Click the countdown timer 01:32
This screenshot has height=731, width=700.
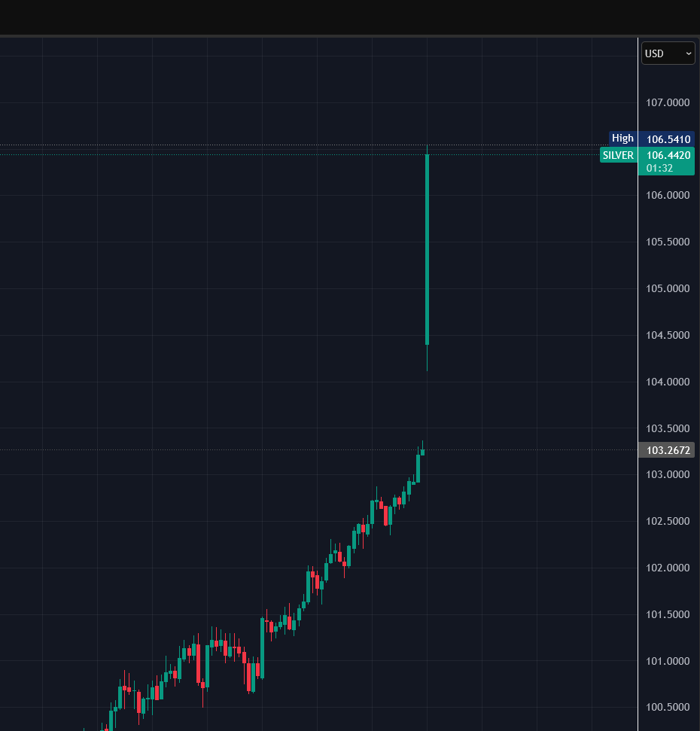coord(659,169)
